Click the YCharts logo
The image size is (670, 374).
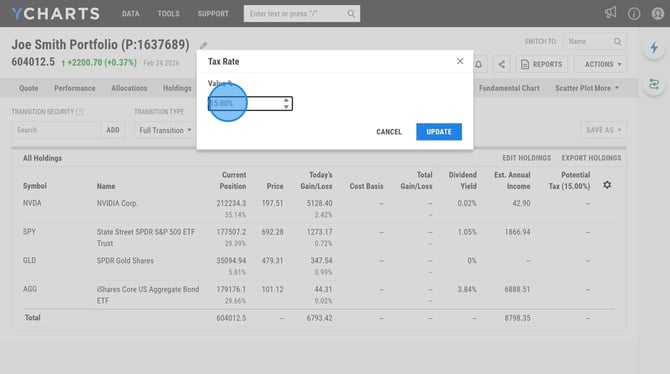56,14
